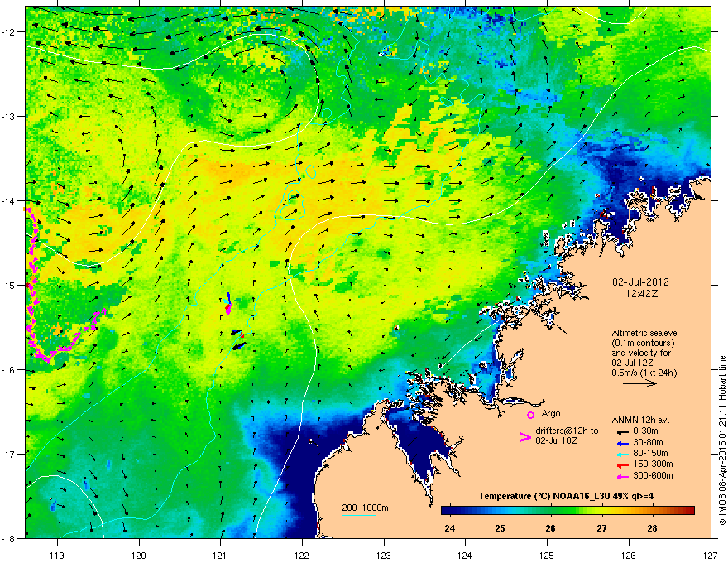Screen dimensions: 728x563
Task: Click the '119' longitude axis label
Action: (x=58, y=555)
